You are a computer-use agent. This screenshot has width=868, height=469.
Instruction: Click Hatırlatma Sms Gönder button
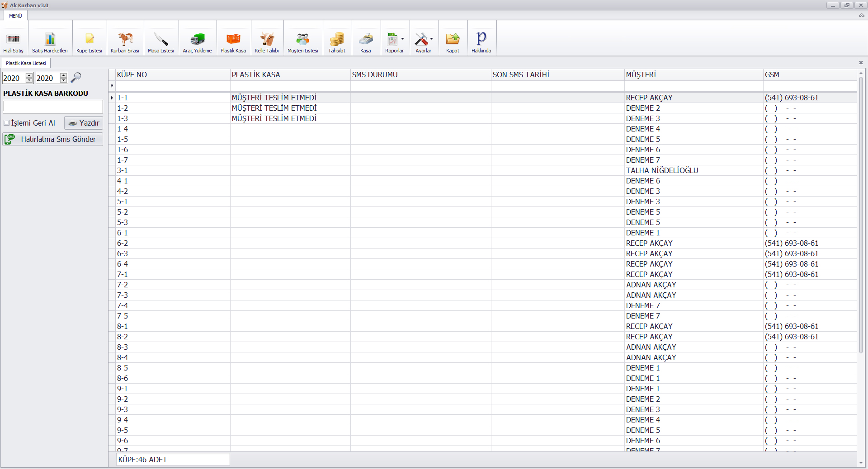tap(53, 139)
